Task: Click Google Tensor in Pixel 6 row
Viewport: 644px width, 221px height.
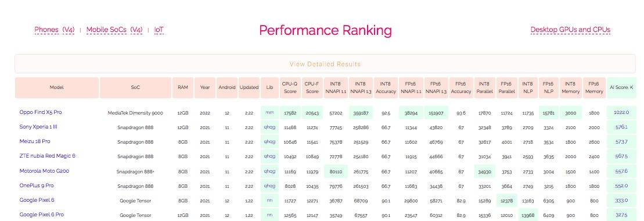Action: coord(135,201)
